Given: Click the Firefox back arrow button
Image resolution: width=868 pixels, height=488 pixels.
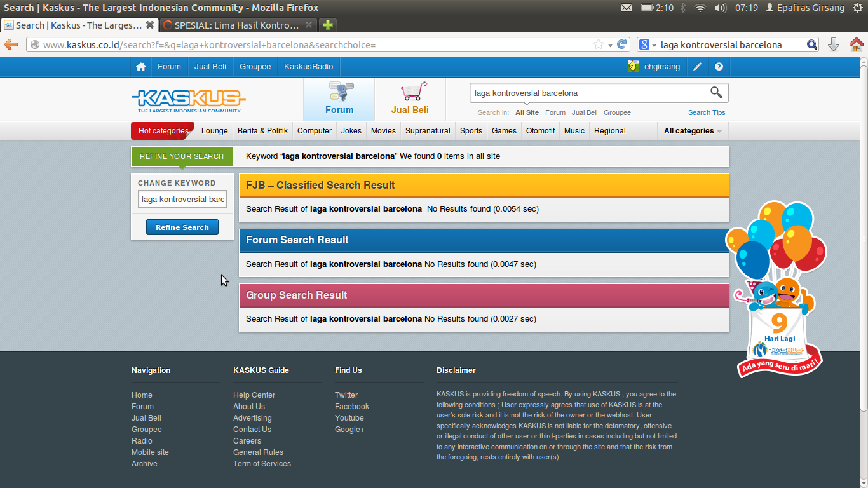Looking at the screenshot, I should coord(11,44).
